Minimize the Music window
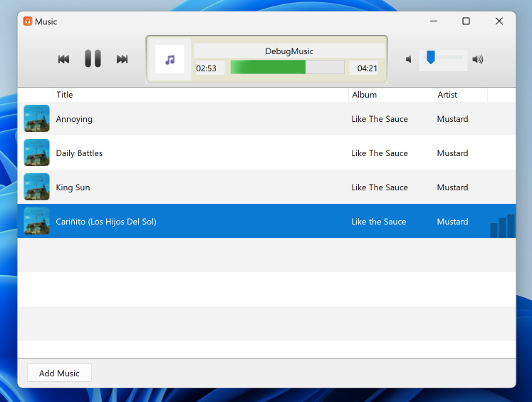 click(434, 21)
